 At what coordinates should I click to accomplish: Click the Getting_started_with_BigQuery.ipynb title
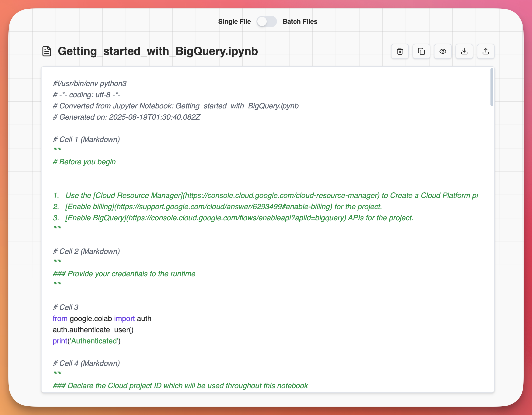(158, 51)
